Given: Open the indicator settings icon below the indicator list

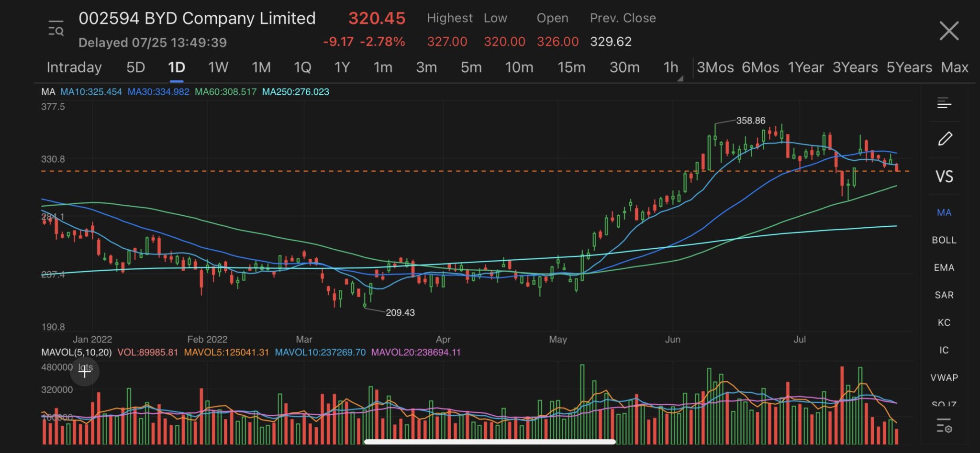Looking at the screenshot, I should point(944,425).
